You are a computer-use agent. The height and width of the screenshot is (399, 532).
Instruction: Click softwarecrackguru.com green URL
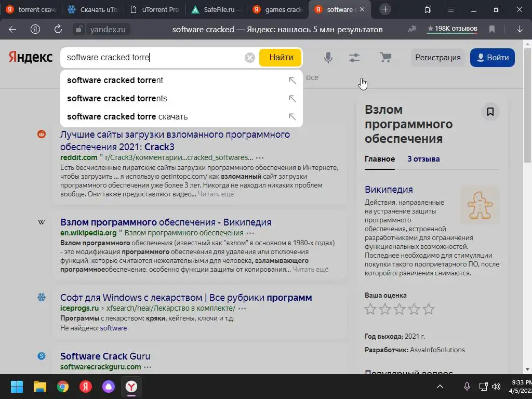[100, 367]
